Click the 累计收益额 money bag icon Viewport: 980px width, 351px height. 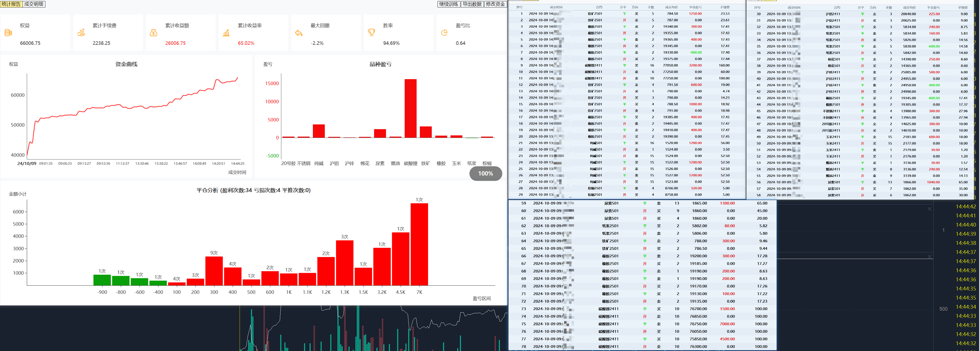click(x=154, y=33)
